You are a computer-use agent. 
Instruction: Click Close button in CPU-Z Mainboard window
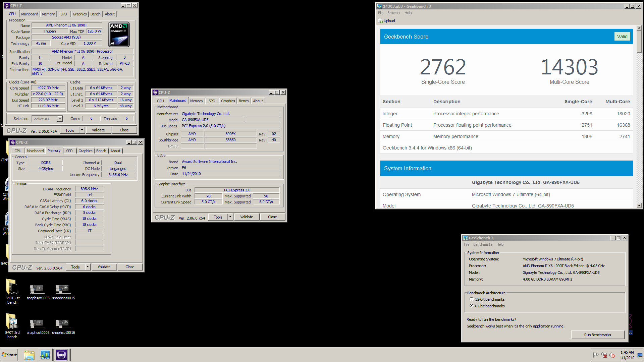pyautogui.click(x=272, y=217)
